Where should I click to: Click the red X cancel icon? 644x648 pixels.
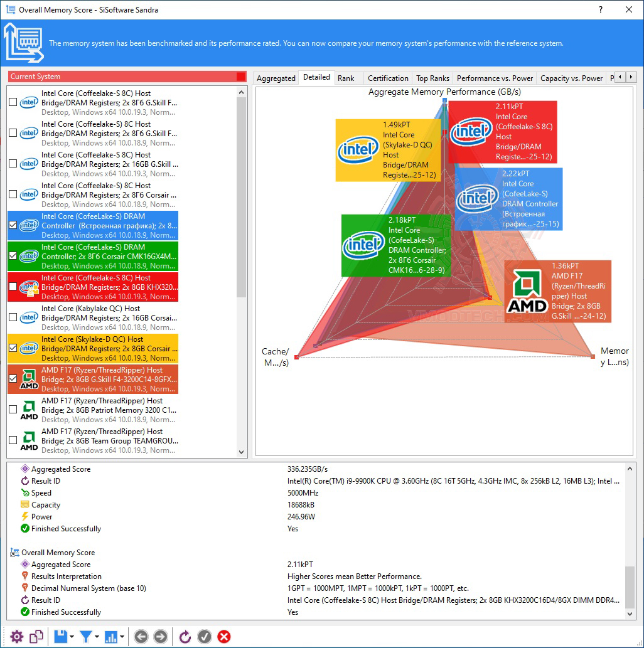[224, 637]
